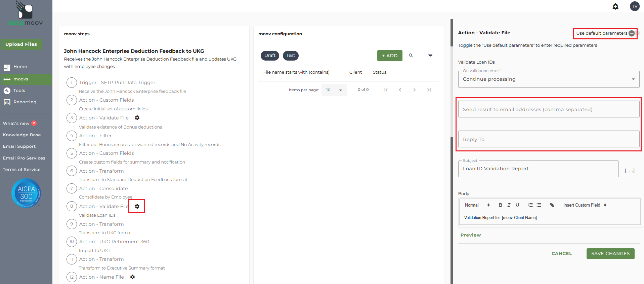Image resolution: width=644 pixels, height=284 pixels.
Task: Open Terms of Service link
Action: pyautogui.click(x=22, y=170)
